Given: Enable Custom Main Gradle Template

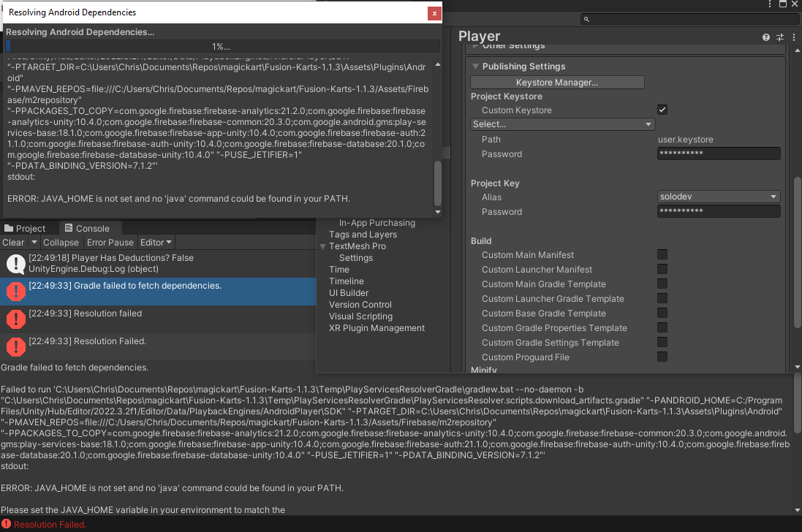Looking at the screenshot, I should [662, 284].
